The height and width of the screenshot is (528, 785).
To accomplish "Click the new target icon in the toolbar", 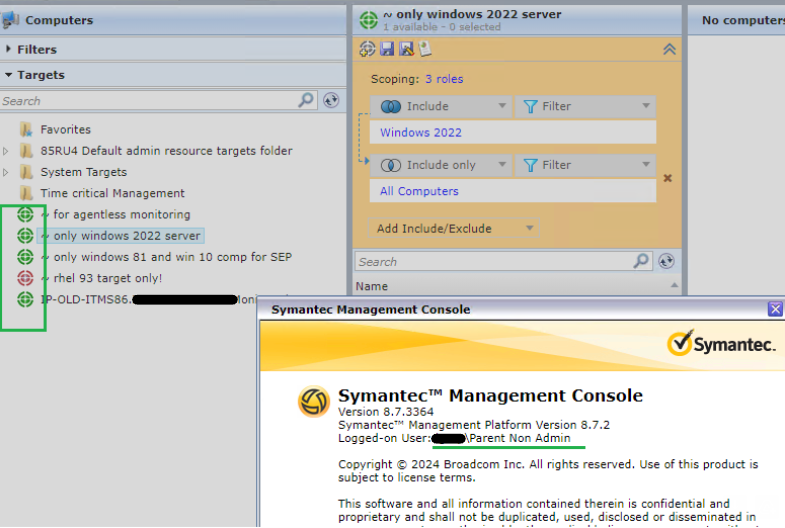I will 367,49.
